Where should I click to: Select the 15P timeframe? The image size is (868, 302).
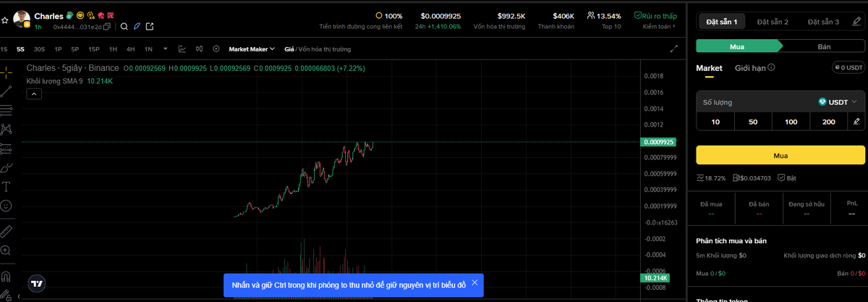pyautogui.click(x=94, y=49)
